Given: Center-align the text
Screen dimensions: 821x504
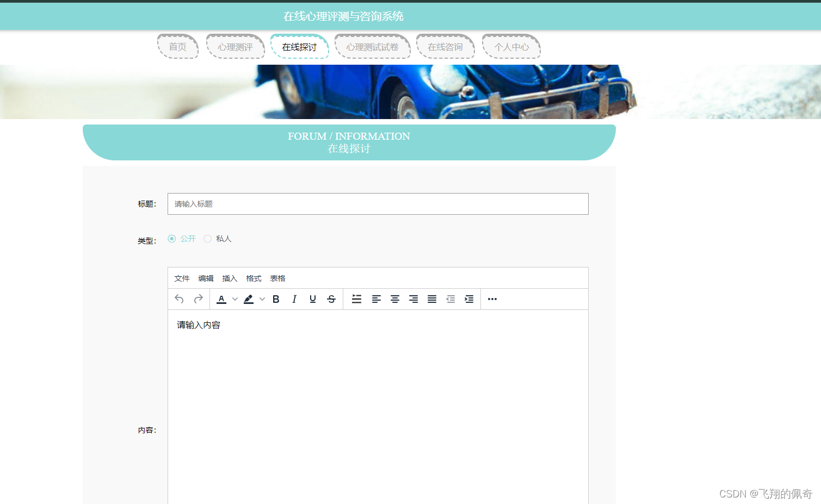Looking at the screenshot, I should pos(395,299).
